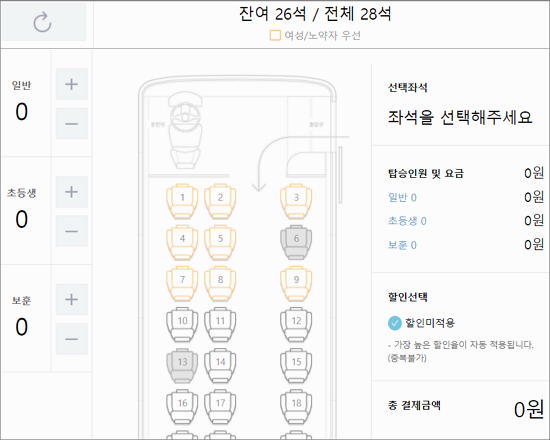Select seat number 11
Viewport: 550px width, 440px height.
click(x=220, y=324)
